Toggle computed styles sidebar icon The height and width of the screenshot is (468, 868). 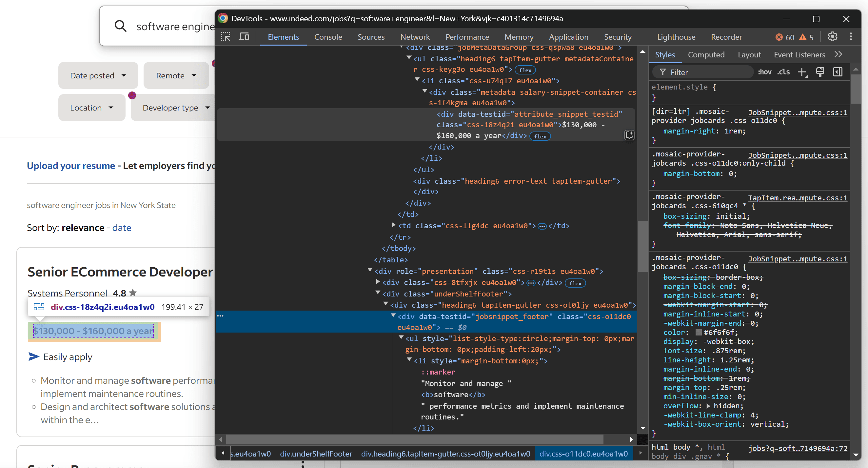[x=838, y=72]
